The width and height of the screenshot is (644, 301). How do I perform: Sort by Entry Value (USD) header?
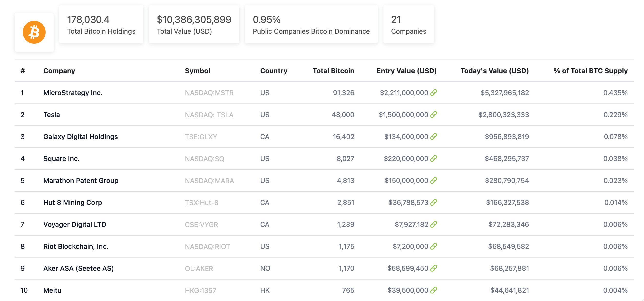[407, 71]
